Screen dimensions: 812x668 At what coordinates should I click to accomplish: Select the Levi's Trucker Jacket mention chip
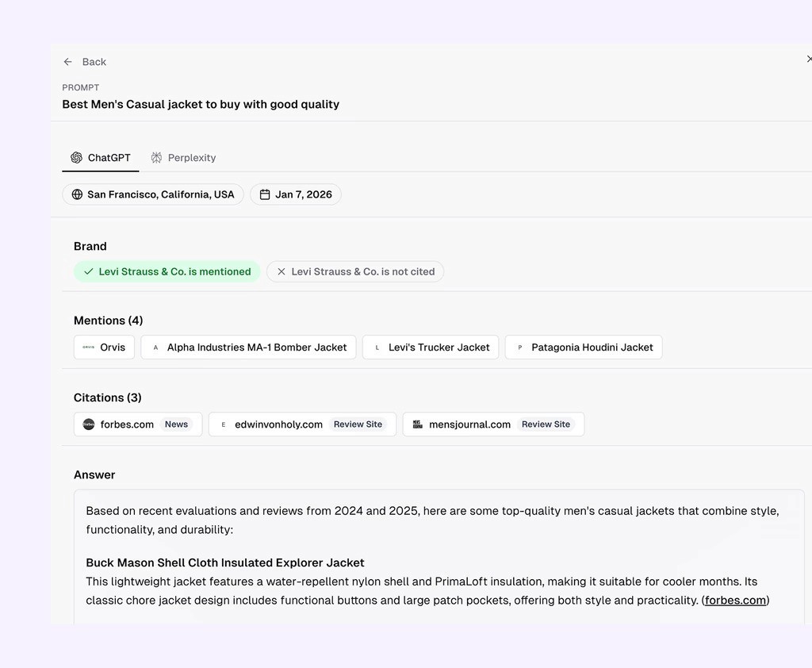coord(430,347)
